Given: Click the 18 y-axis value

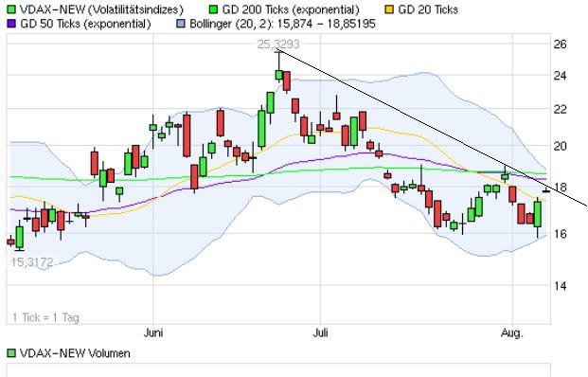Looking at the screenshot, I should 561,187.
